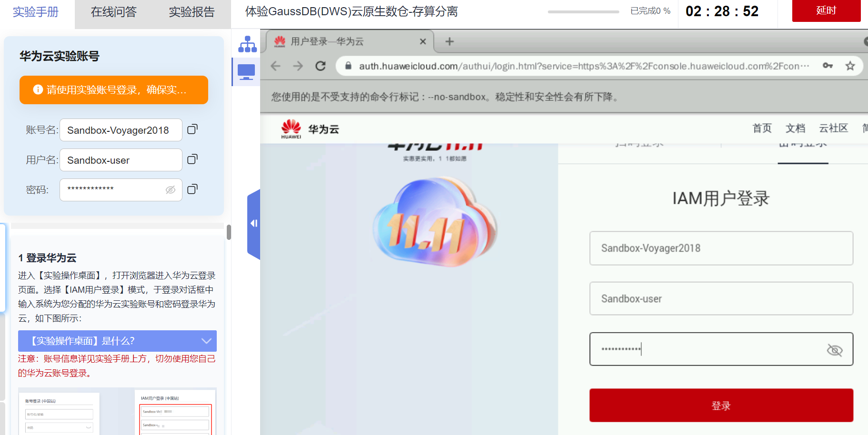Screen dimensions: 868x435
Task: Click the red 登录 button
Action: (x=721, y=405)
